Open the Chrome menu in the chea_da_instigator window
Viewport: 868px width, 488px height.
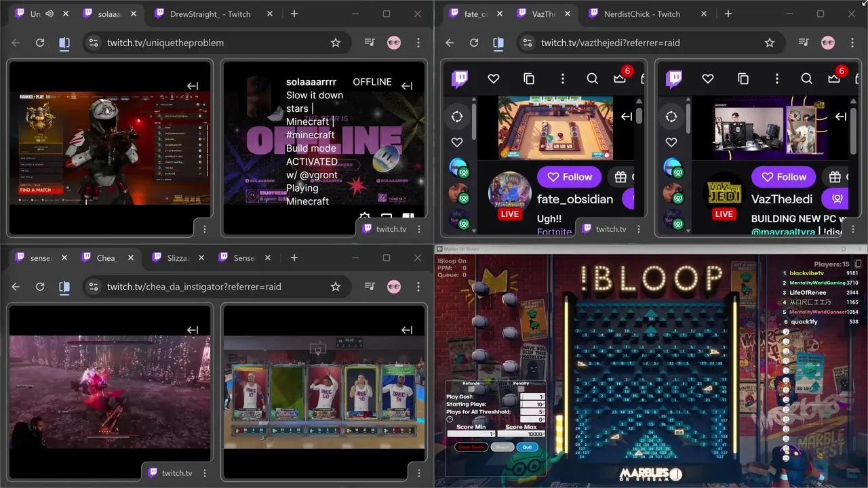coord(418,287)
